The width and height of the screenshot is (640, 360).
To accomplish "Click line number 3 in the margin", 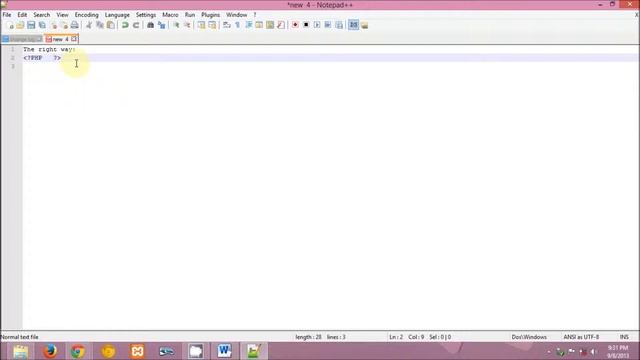I will [x=13, y=66].
